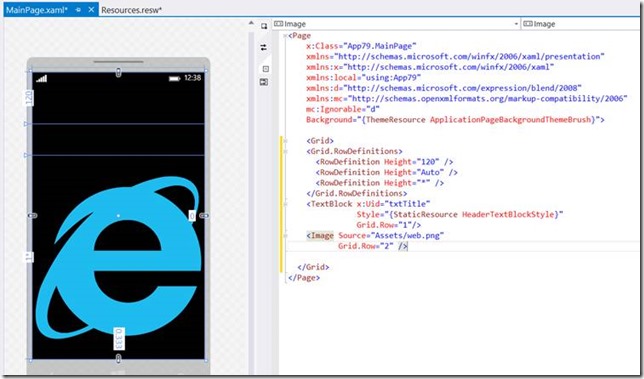Click the left margin link handle in designer

click(33, 216)
